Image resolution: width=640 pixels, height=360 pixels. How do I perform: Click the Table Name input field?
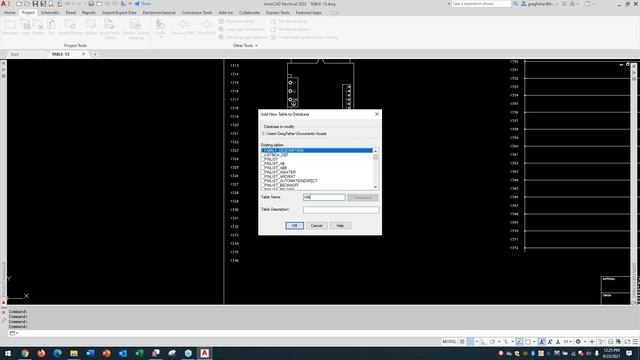(x=324, y=197)
